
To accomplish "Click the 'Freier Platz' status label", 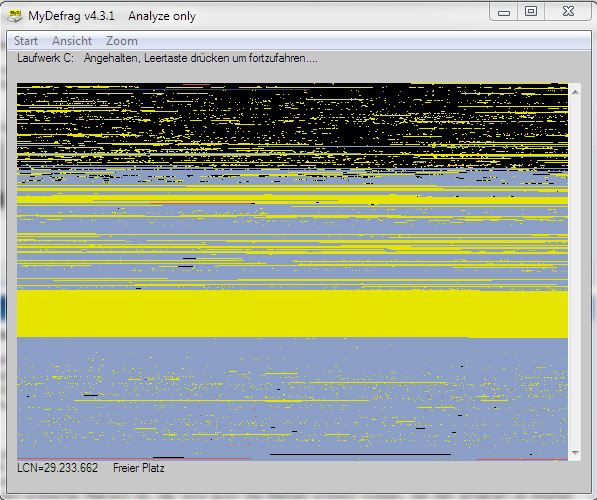I will (139, 468).
